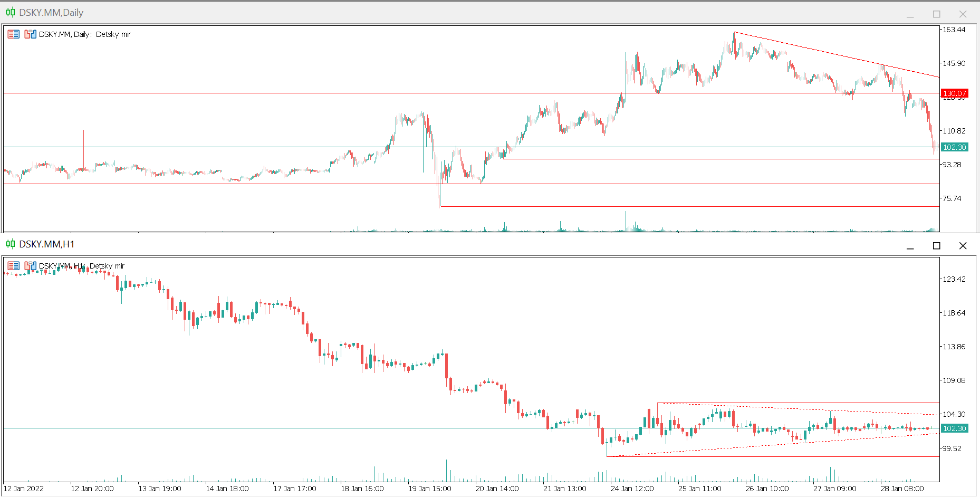Click the 104.30 price scale label
The width and height of the screenshot is (980, 497).
point(954,414)
